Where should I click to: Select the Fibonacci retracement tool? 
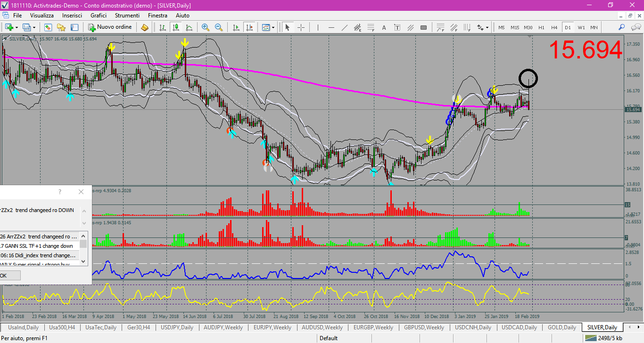pyautogui.click(x=371, y=27)
